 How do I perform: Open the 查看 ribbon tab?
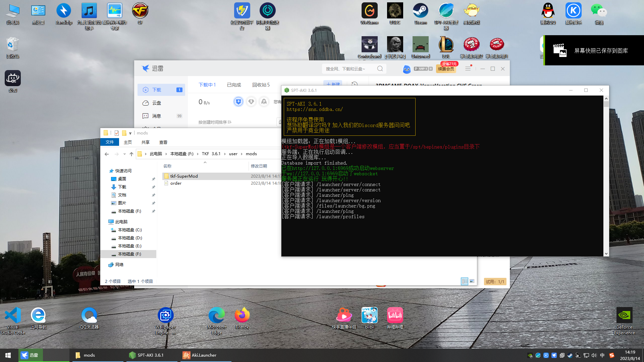(163, 142)
